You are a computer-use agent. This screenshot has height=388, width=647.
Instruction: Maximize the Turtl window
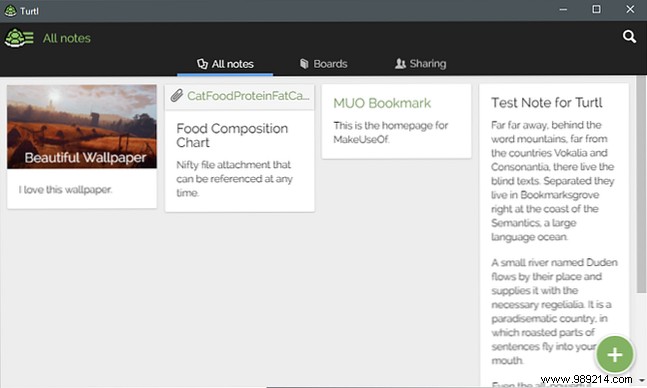point(596,9)
